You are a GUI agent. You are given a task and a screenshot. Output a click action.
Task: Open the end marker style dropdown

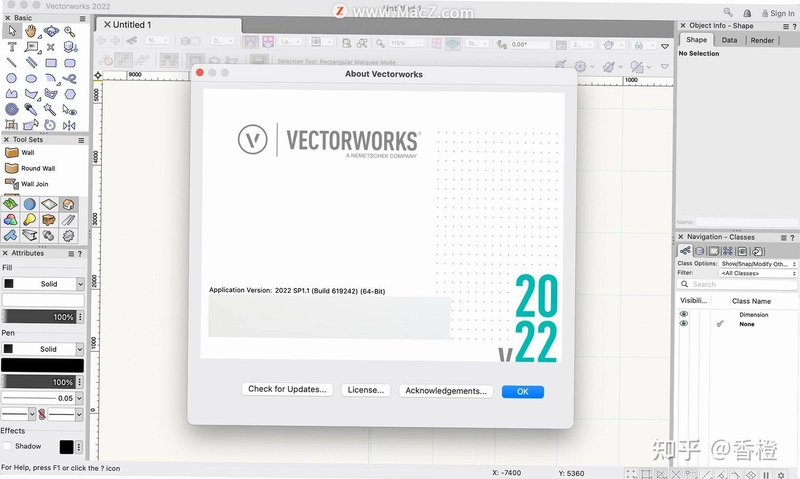click(x=65, y=414)
